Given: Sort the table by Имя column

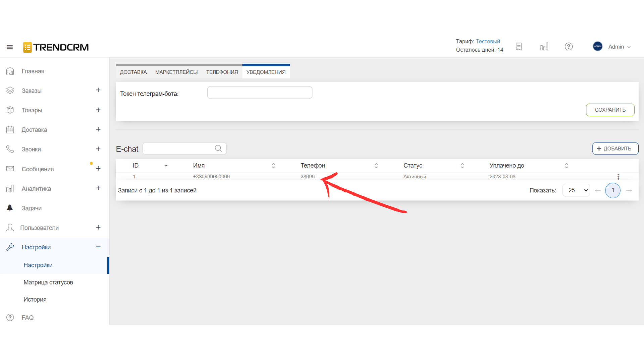Looking at the screenshot, I should pyautogui.click(x=273, y=166).
